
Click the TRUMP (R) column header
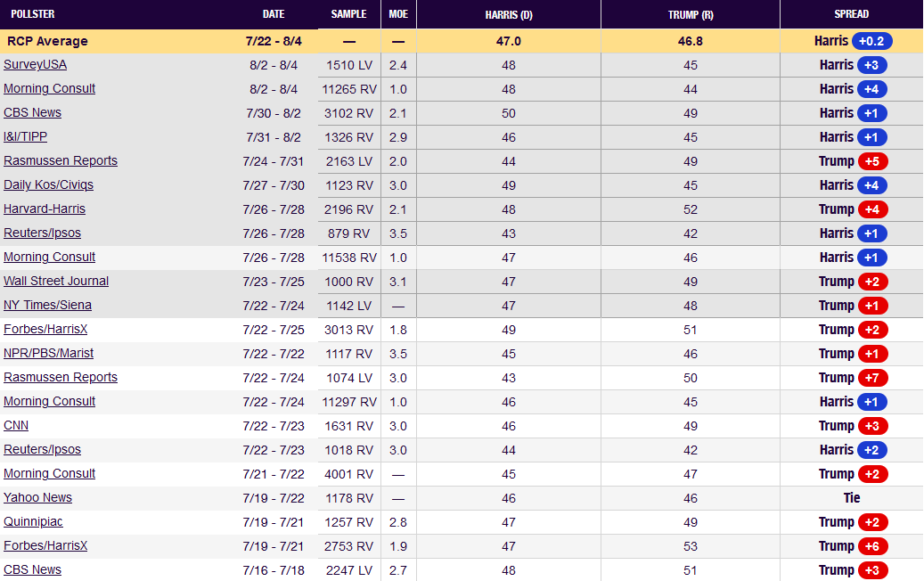pyautogui.click(x=690, y=14)
